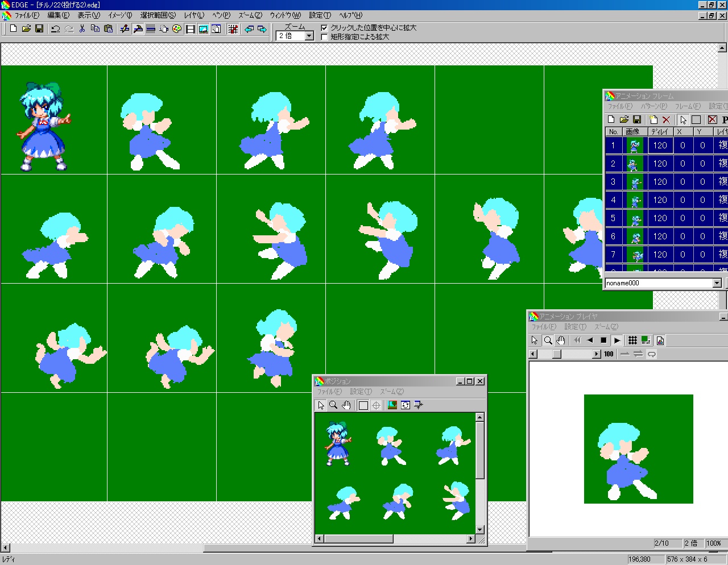
Task: Open 選択範囲 menu in main menu bar
Action: click(x=158, y=15)
